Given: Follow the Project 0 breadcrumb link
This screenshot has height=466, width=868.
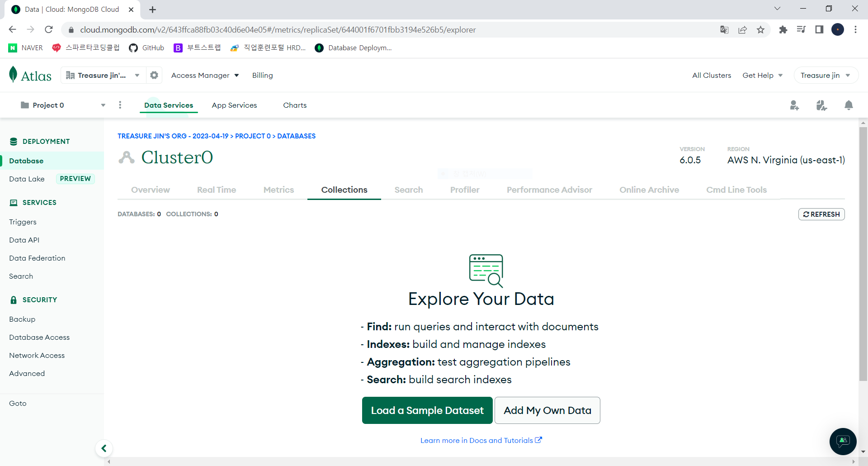Looking at the screenshot, I should tap(253, 136).
